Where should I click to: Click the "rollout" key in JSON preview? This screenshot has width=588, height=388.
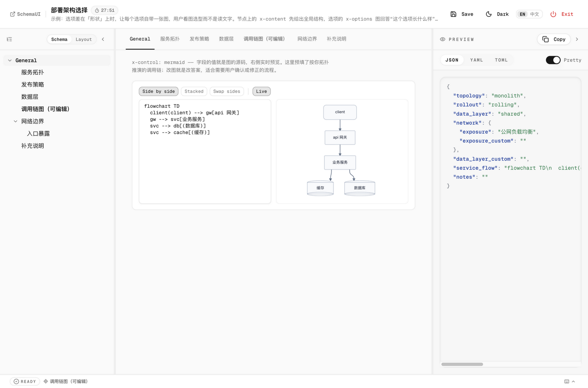click(467, 105)
